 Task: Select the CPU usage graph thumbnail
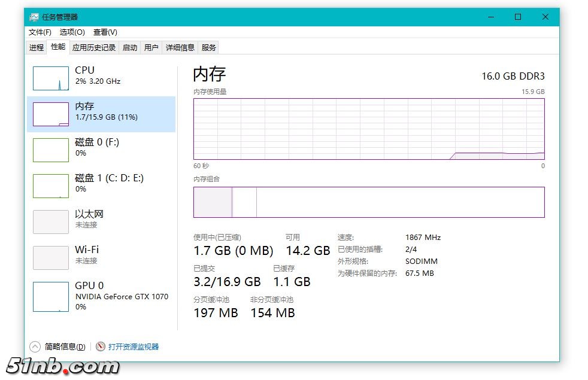pyautogui.click(x=51, y=78)
